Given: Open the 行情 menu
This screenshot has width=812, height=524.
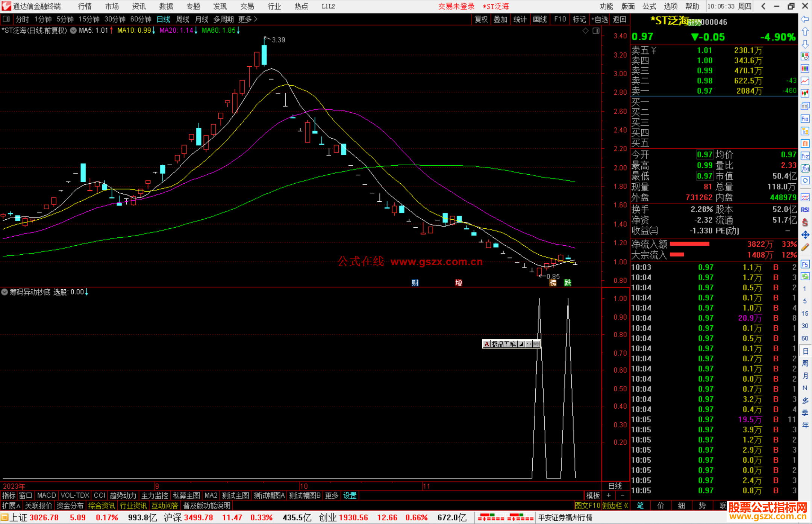Looking at the screenshot, I should 85,6.
